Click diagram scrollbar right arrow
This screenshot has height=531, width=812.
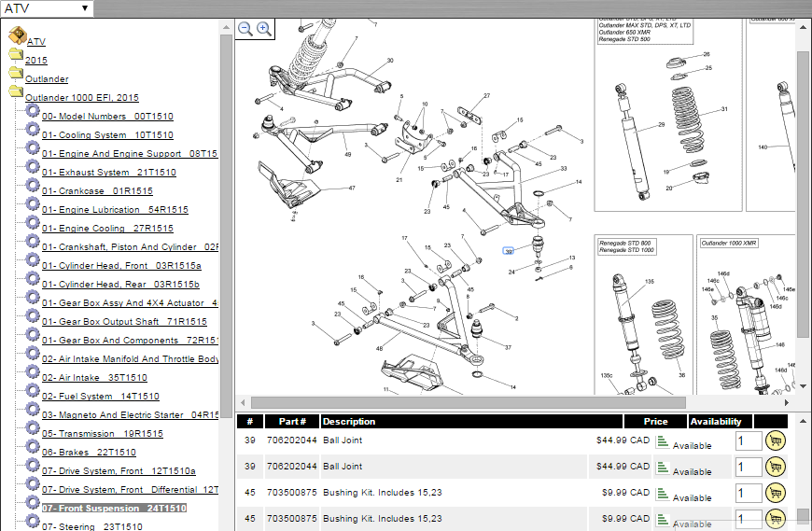pos(787,402)
